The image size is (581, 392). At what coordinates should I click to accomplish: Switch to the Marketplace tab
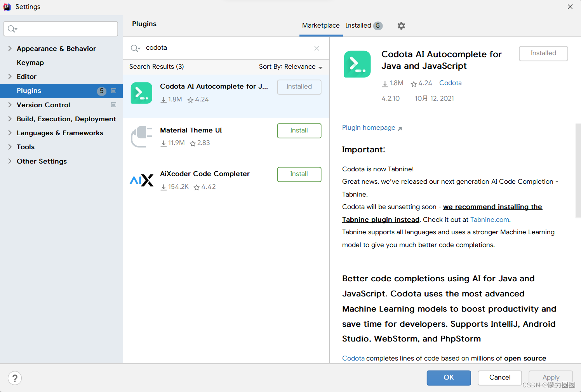point(321,26)
